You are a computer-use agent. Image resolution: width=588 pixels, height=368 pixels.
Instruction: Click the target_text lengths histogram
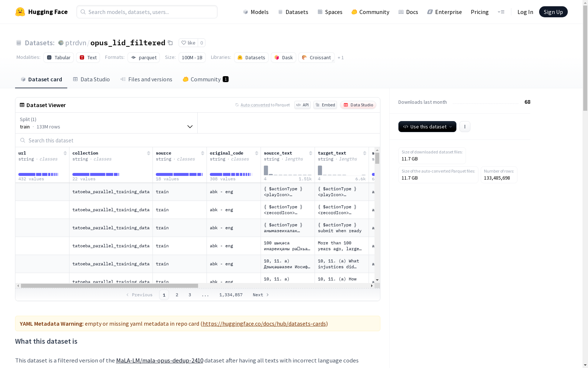coord(342,170)
